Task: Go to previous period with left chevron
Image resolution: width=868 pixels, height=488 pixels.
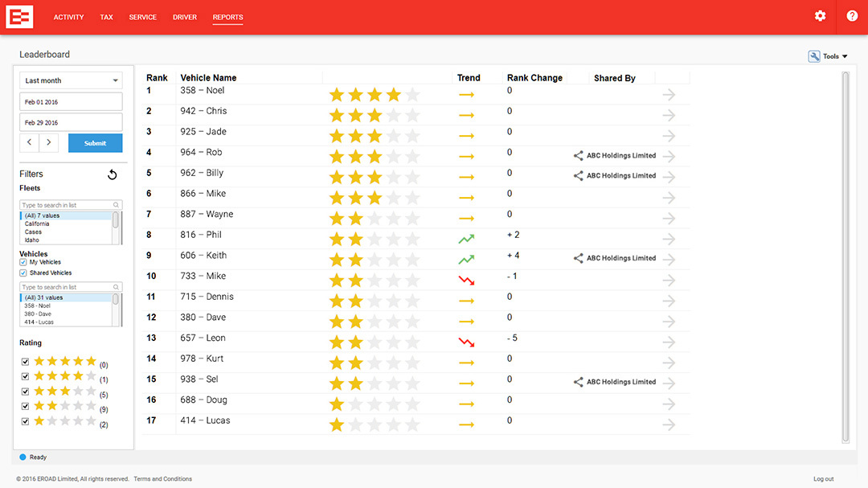Action: pos(30,143)
